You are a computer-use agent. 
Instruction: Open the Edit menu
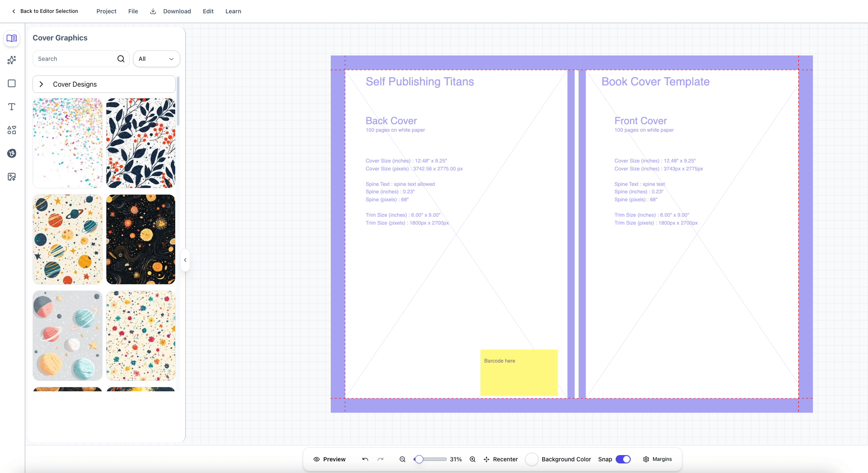point(208,11)
